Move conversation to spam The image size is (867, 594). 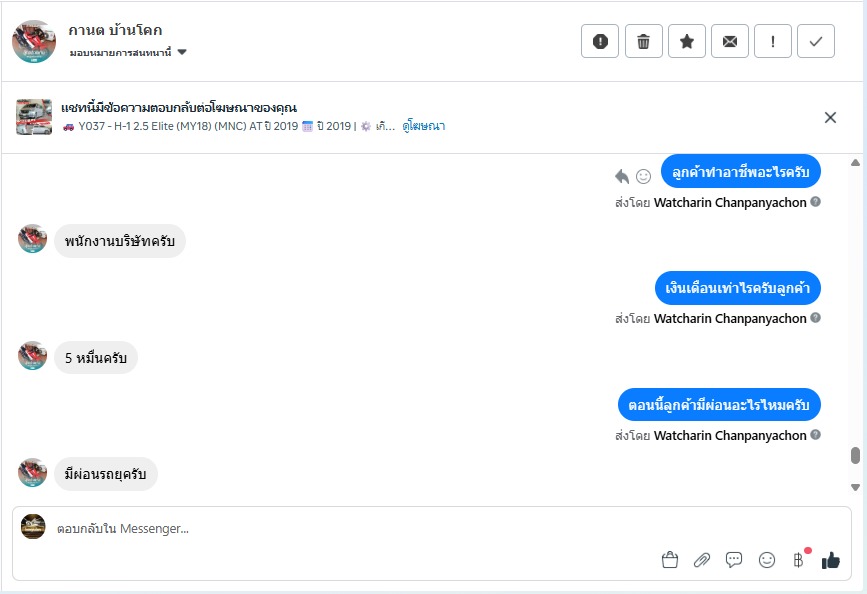(600, 41)
